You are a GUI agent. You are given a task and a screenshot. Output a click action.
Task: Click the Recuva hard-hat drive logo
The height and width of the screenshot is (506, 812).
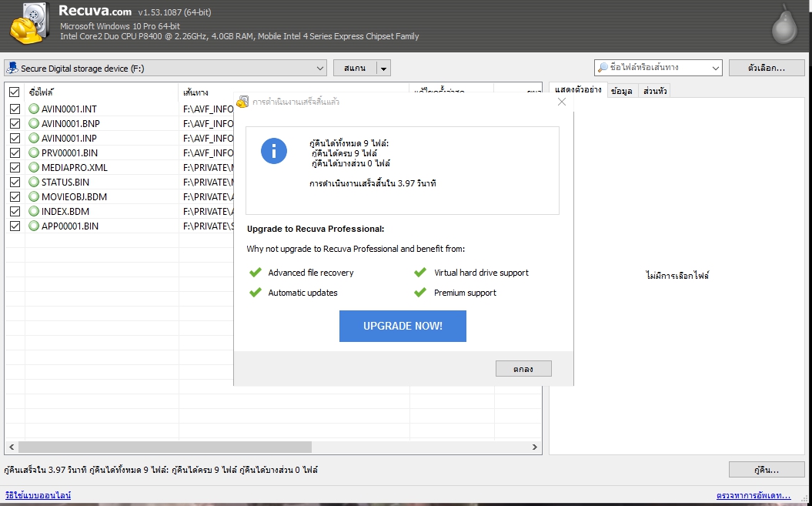(30, 24)
